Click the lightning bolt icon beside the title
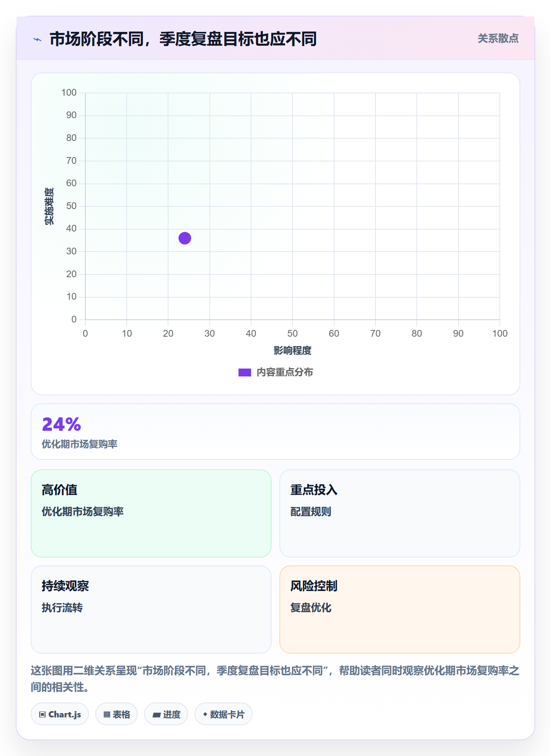Screen dimensions: 551x756 (x=37, y=39)
